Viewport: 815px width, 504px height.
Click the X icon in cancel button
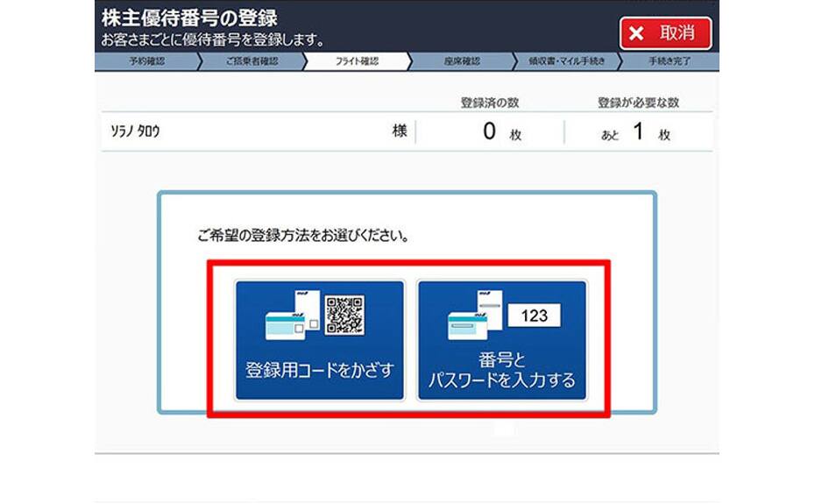(636, 34)
